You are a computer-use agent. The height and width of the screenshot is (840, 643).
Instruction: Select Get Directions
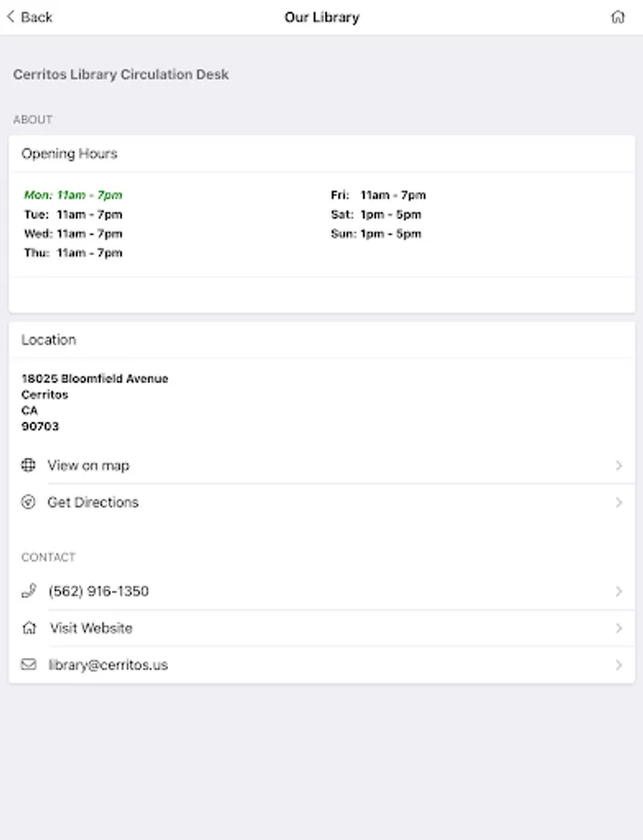[x=93, y=502]
